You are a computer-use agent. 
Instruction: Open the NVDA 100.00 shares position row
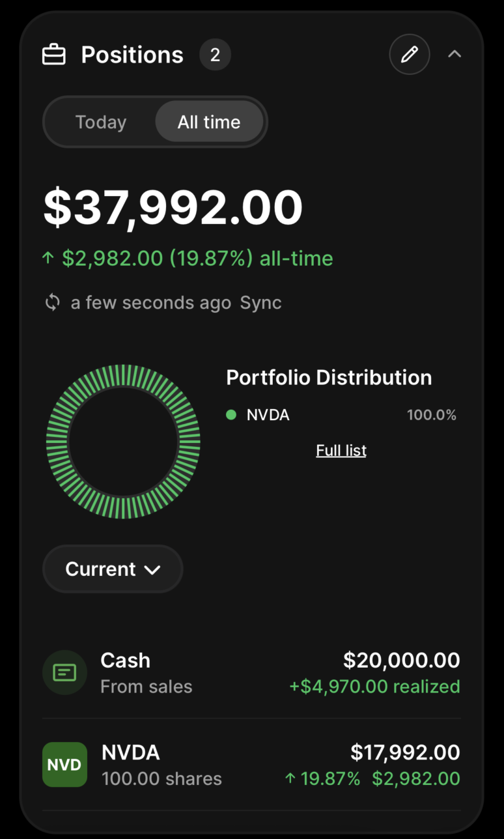tap(251, 765)
